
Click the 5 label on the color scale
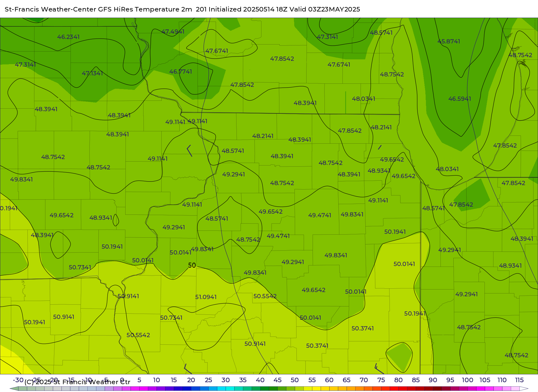pos(139,380)
